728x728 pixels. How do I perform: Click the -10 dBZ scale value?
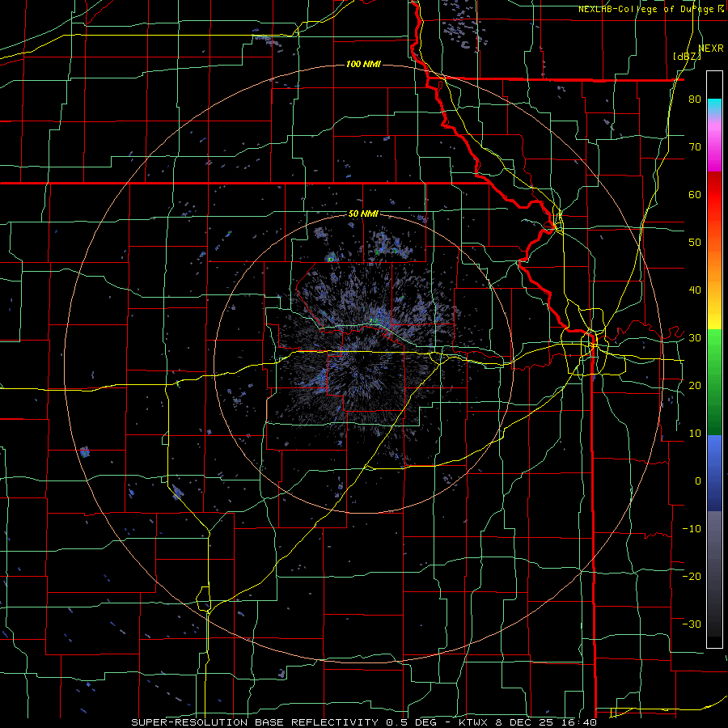click(x=692, y=529)
